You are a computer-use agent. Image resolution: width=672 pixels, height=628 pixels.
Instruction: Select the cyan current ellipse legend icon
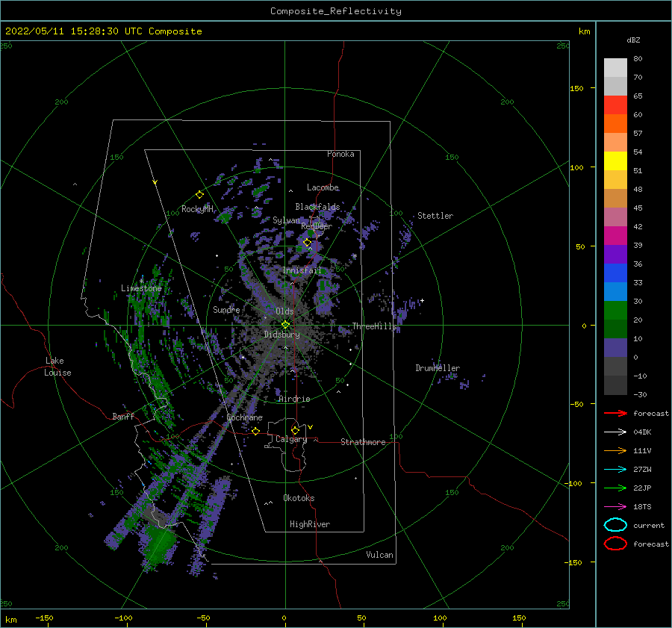pos(615,525)
